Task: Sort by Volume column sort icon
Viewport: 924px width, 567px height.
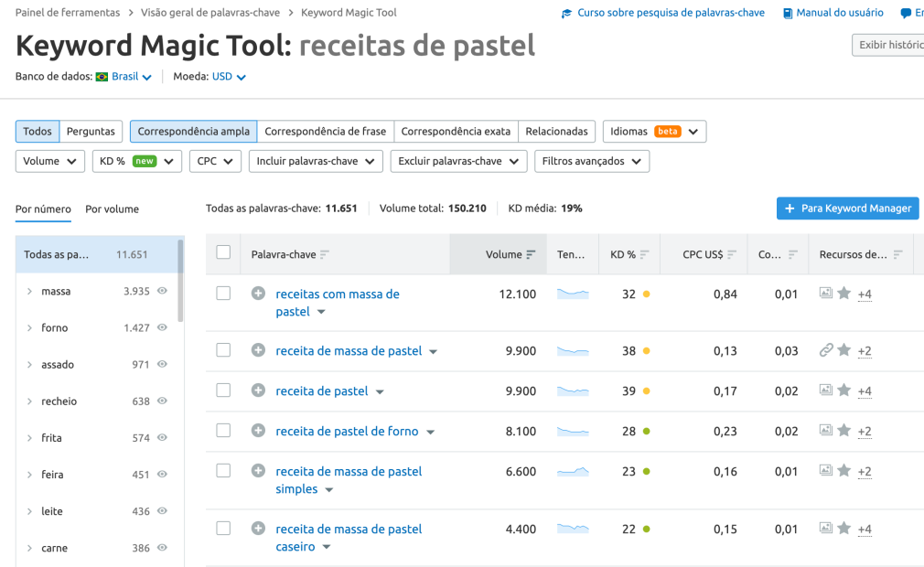Action: point(531,254)
